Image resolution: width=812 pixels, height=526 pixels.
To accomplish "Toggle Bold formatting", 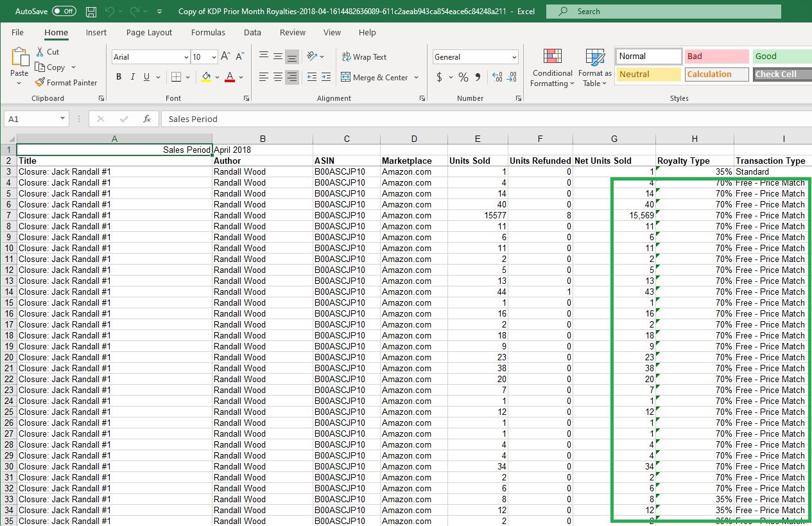I will [119, 77].
